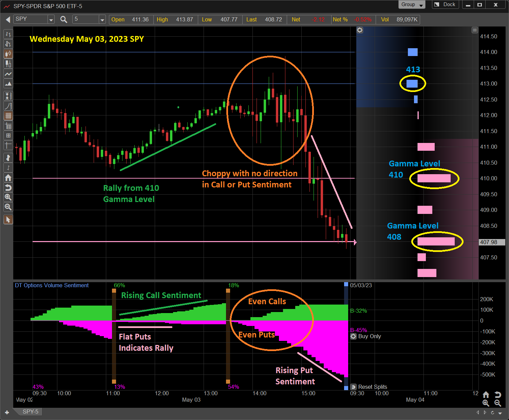Click the bottom-right zoom in magnifier

point(486,403)
